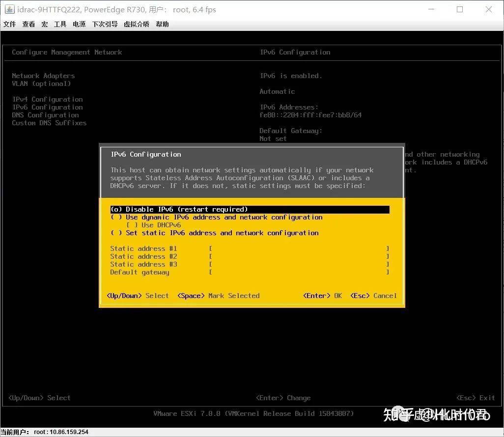The width and height of the screenshot is (504, 437).
Task: Open the 下次引导 (Next Boot) menu
Action: 105,24
